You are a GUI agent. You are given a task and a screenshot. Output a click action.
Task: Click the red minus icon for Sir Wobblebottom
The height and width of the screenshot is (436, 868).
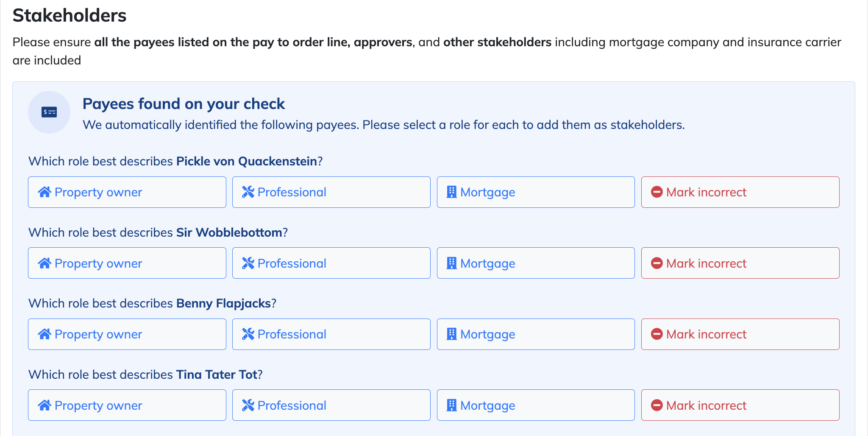(657, 263)
